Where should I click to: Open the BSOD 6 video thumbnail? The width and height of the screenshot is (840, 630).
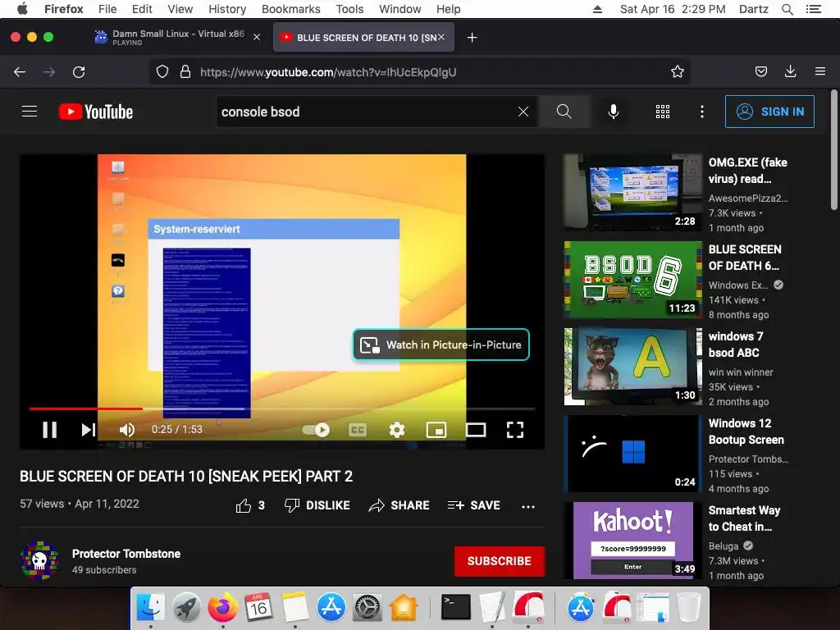(632, 279)
